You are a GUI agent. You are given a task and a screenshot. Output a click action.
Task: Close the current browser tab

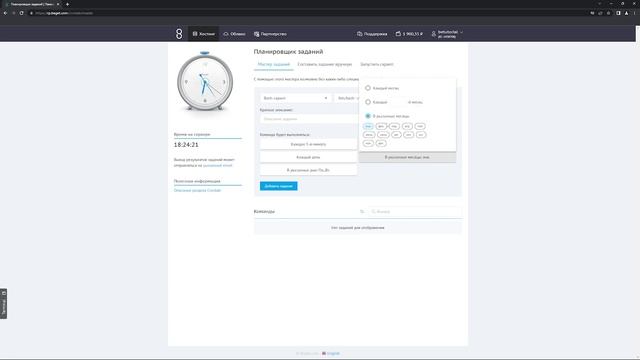58,4
